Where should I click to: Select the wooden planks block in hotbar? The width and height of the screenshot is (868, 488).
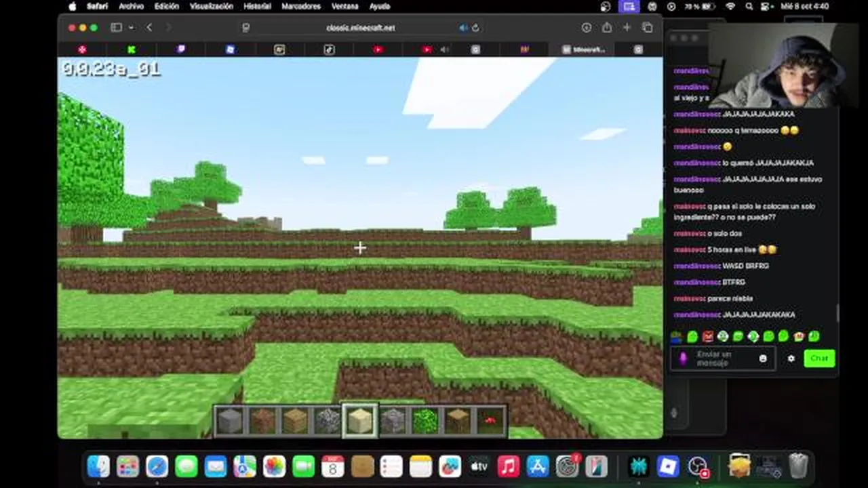(294, 421)
